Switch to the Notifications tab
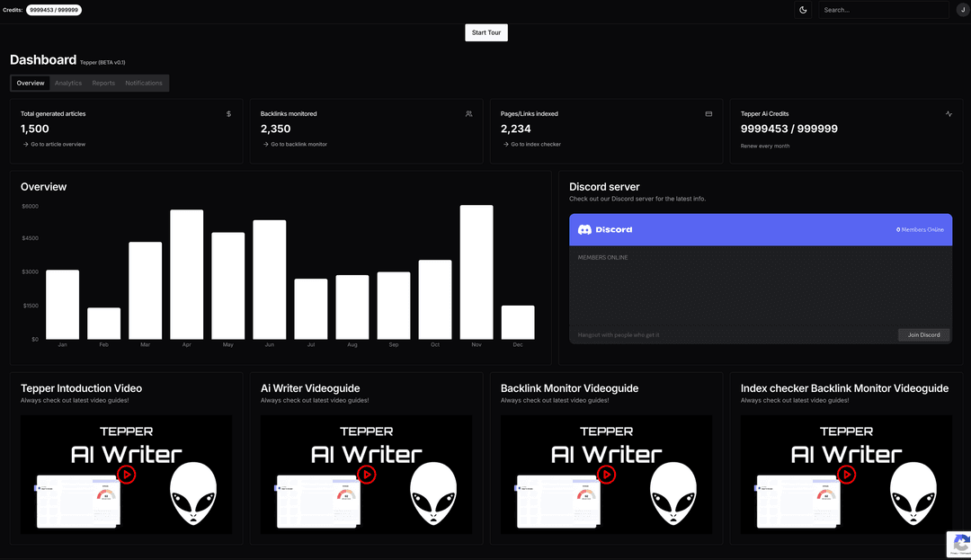971x560 pixels. (144, 83)
